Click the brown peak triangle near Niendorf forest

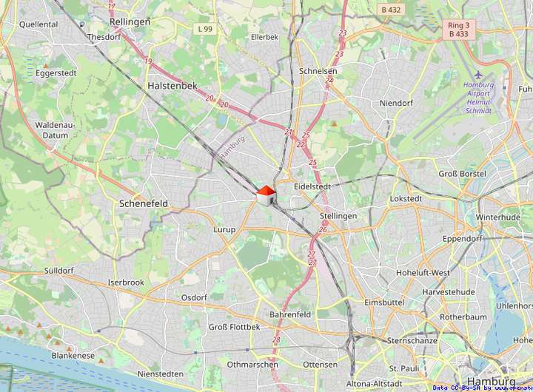[335, 124]
